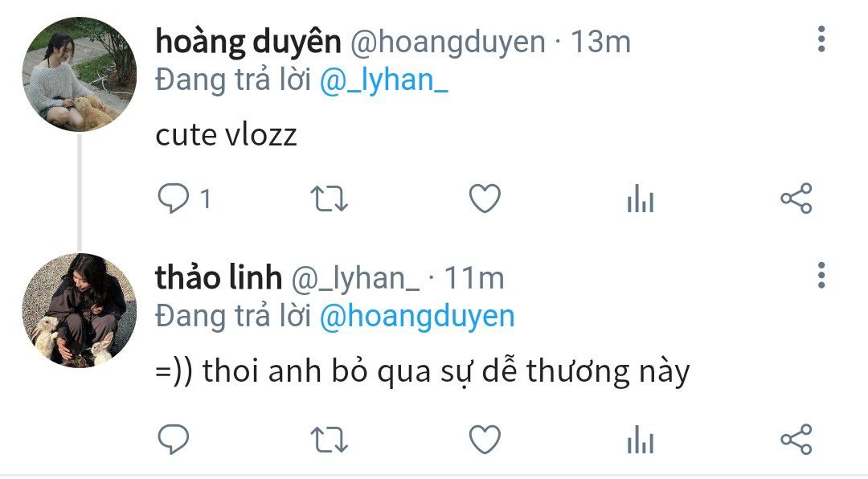Open replies on hoàng duyên's tweet
Screen dimensions: 868x479
(184, 199)
